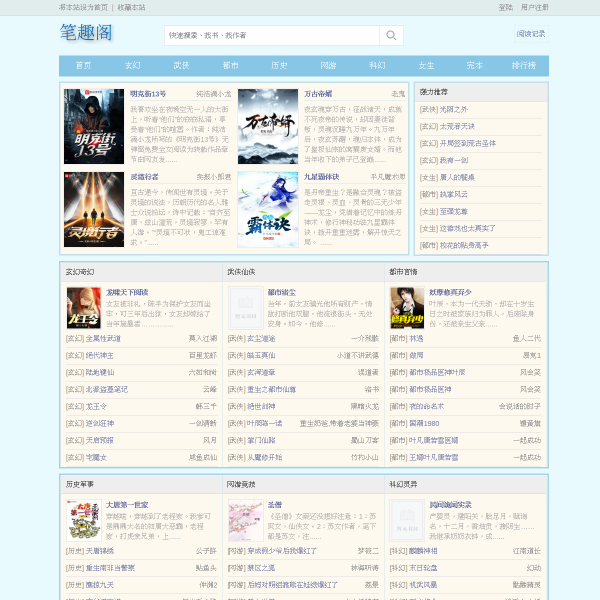600x600 pixels.
Task: Click the 将本站设为首页 link
Action: 84,7
